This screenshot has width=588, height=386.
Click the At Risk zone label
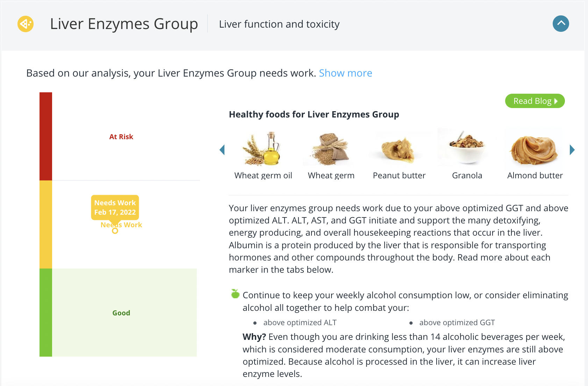pos(121,137)
